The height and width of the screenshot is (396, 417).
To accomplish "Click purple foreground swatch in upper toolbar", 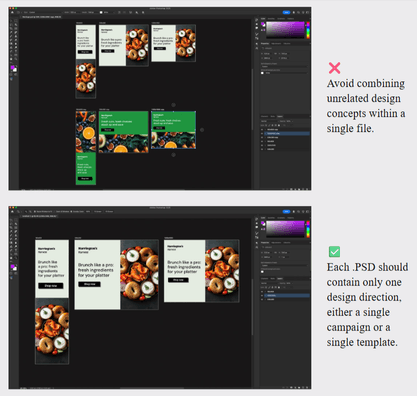I will tap(13, 68).
